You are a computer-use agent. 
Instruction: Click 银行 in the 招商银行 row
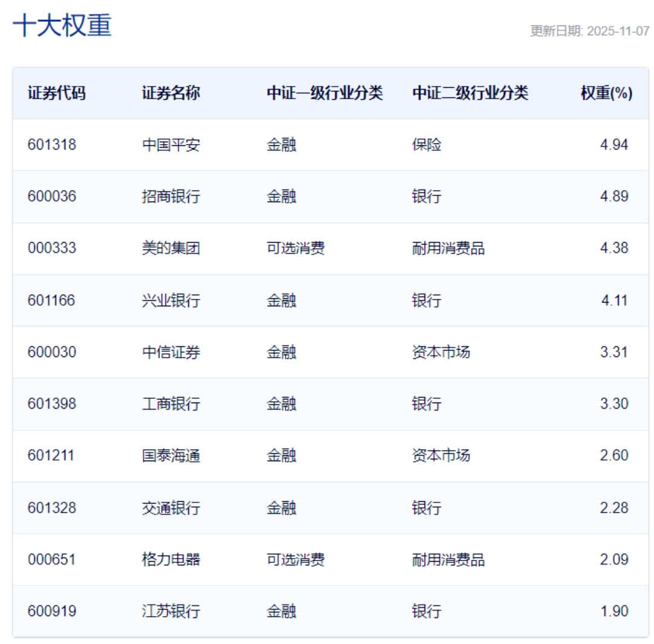(427, 196)
